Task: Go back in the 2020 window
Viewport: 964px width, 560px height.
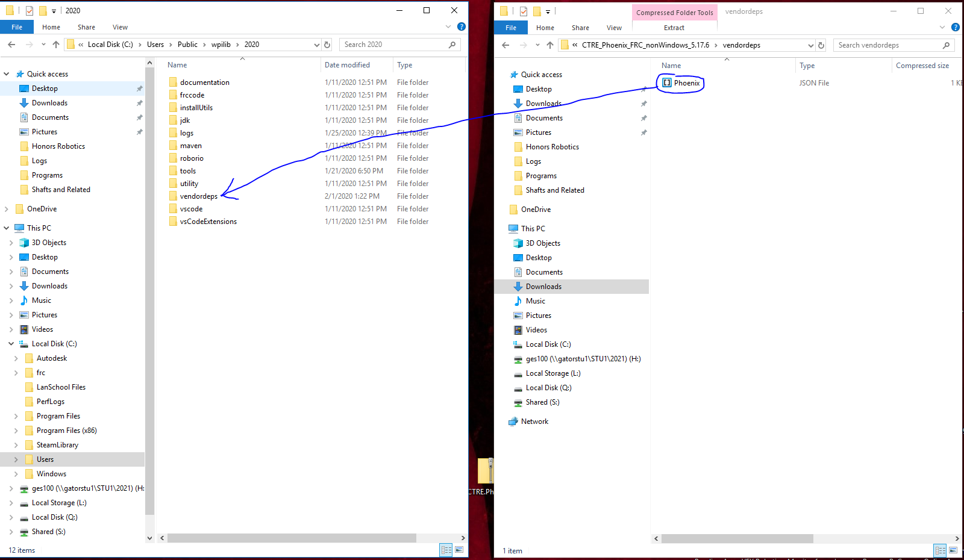Action: [11, 45]
